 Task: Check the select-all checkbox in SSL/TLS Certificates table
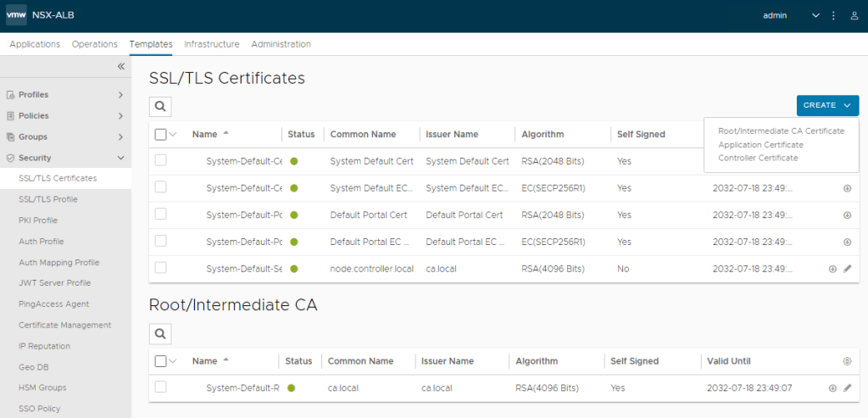[x=161, y=134]
